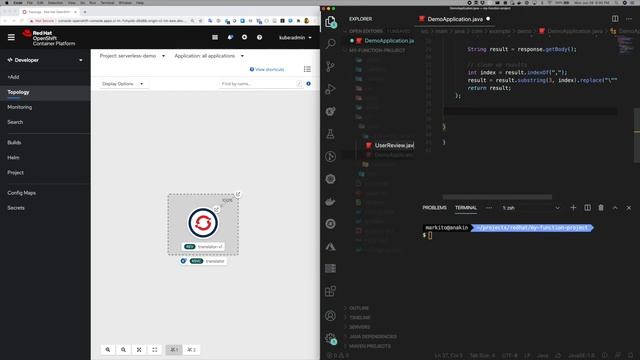Viewport: 640px width, 360px height.
Task: Collapse the OPEN EDITORS section
Action: point(365,31)
